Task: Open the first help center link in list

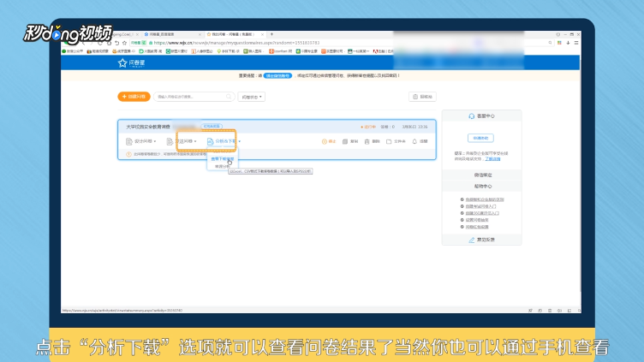Action: tap(484, 199)
